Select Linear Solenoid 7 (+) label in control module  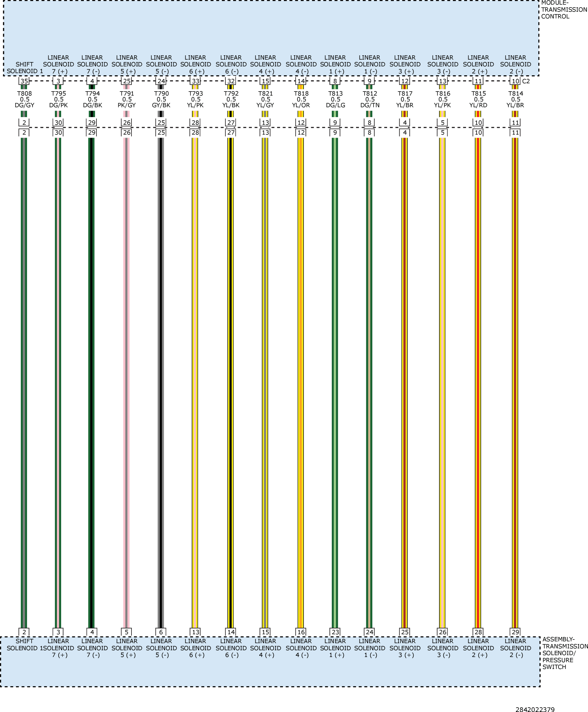click(59, 64)
